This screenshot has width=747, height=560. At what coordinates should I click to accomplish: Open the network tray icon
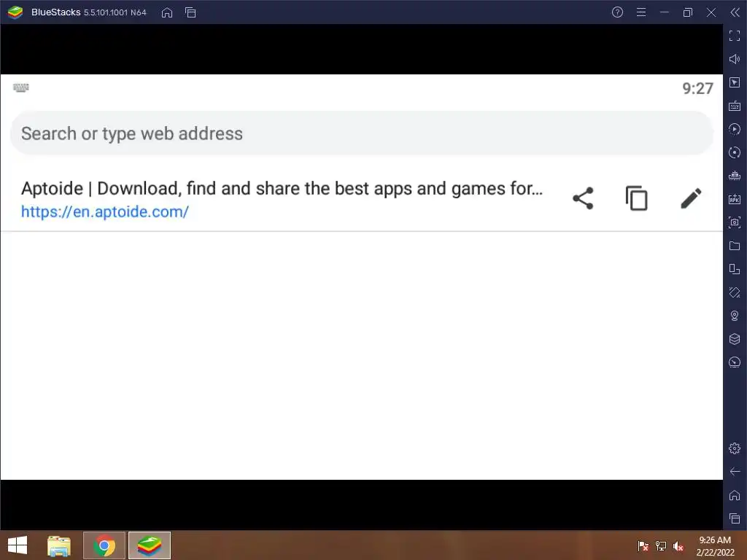(x=661, y=546)
